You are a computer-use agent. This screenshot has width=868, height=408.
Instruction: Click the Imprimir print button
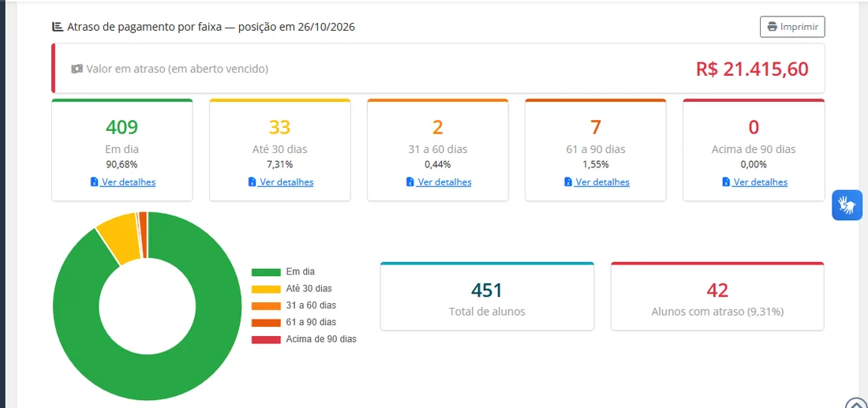coord(793,27)
